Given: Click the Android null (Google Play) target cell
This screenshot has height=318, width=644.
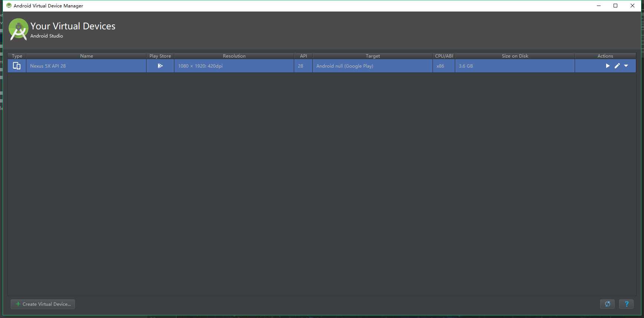Looking at the screenshot, I should [x=373, y=66].
